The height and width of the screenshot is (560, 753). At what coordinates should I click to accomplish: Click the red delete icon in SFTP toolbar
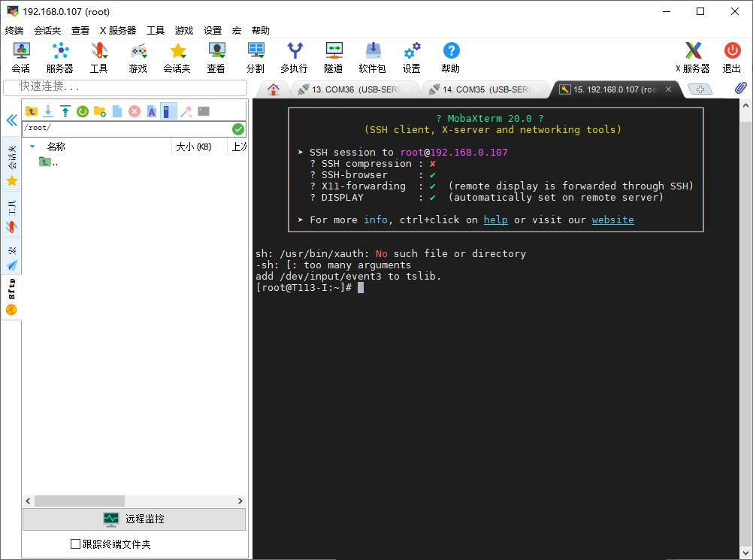pos(135,111)
